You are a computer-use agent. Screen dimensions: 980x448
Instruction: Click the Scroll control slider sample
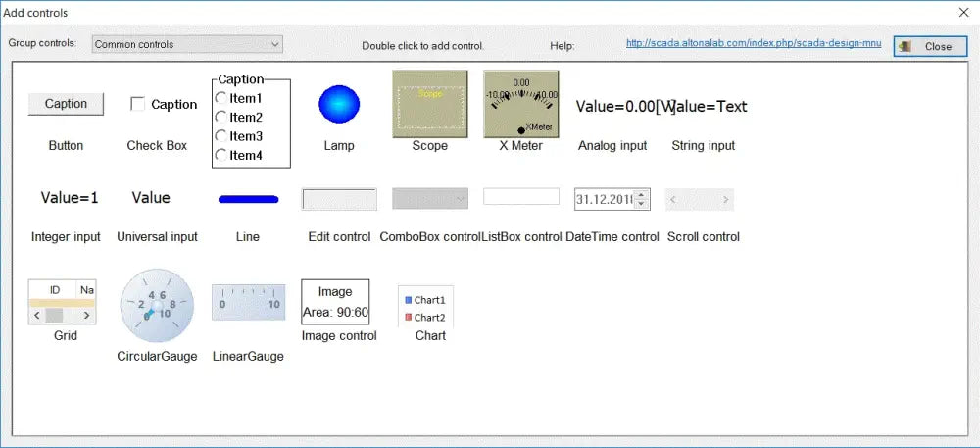coord(700,200)
